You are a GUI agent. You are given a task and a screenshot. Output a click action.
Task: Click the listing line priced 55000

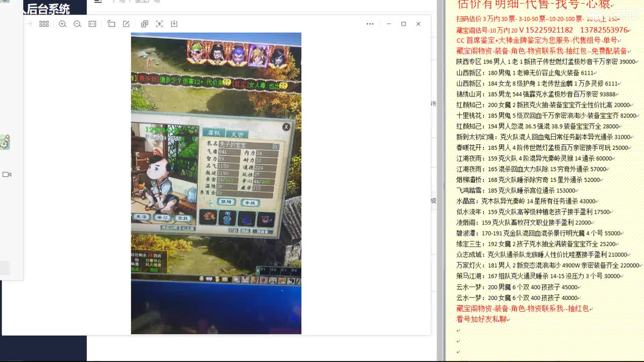pyautogui.click(x=539, y=233)
